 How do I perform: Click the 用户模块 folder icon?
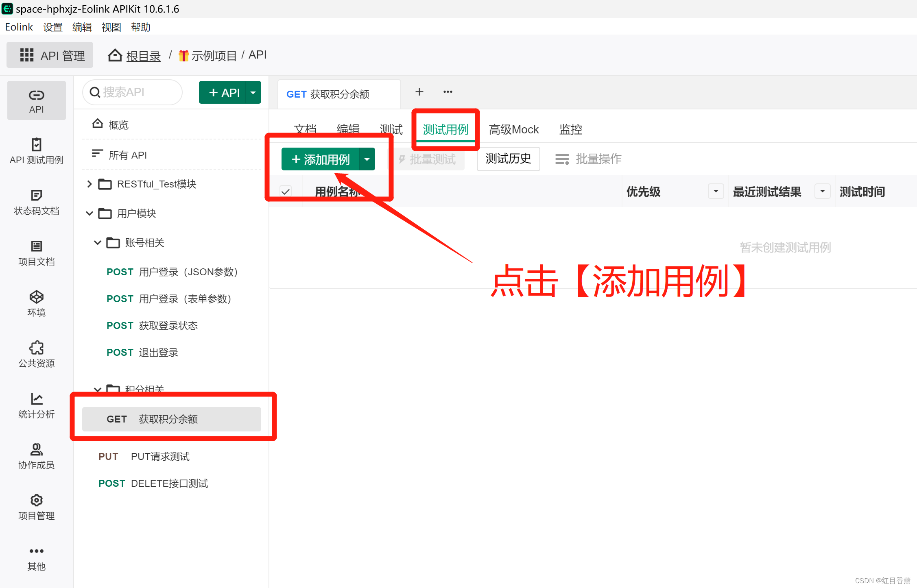[x=105, y=213]
